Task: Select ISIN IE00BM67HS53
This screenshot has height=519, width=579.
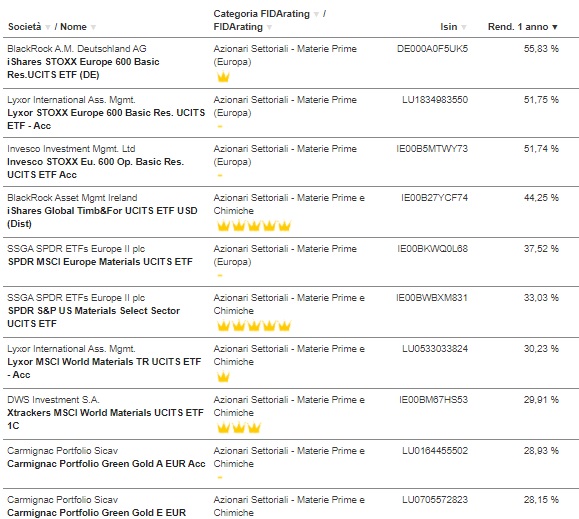Action: point(433,400)
